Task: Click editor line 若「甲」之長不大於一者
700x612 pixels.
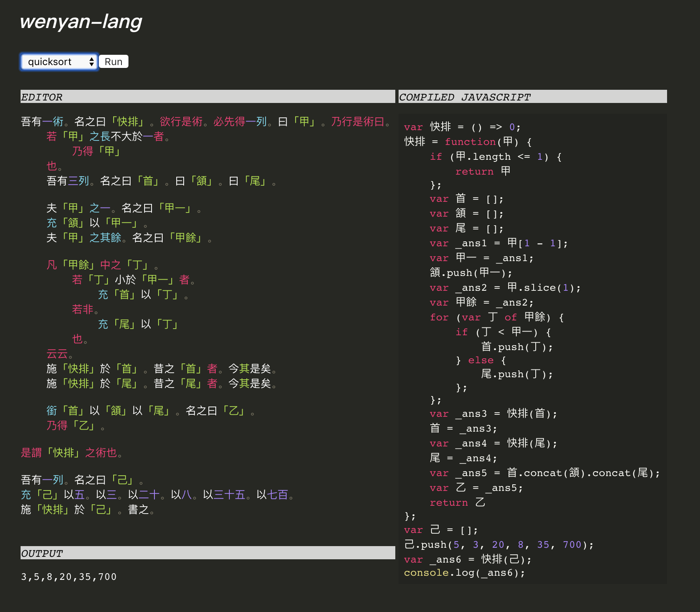Action: tap(108, 137)
